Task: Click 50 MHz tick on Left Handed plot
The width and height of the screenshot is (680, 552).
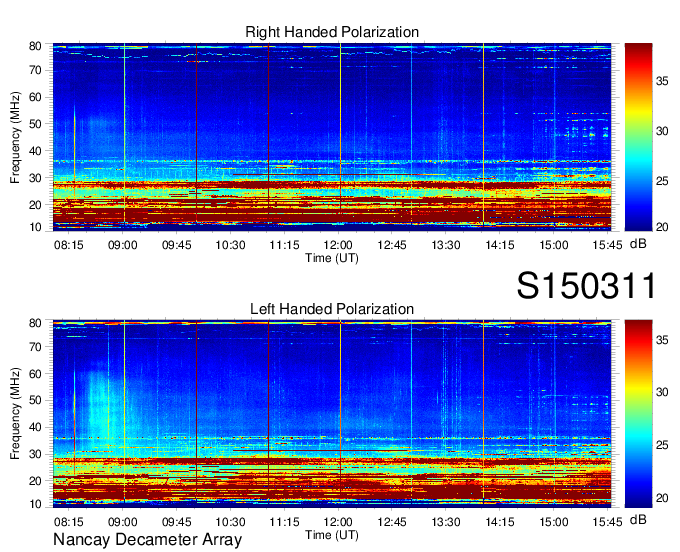Action: (x=35, y=400)
